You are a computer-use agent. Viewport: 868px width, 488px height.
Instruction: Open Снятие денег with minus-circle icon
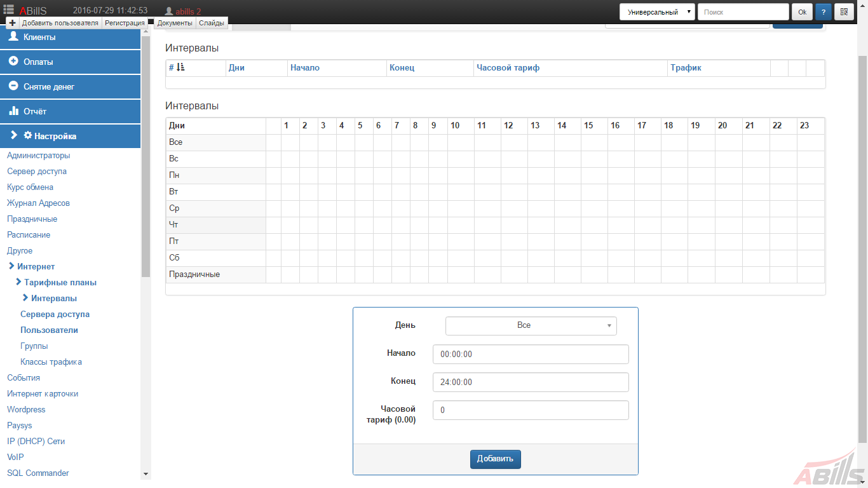point(13,86)
